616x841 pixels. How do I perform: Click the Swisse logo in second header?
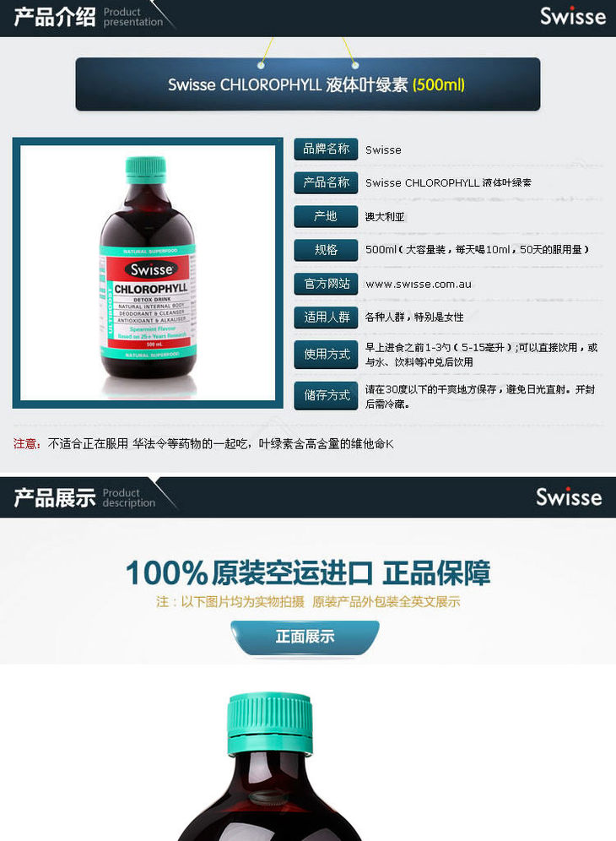pos(569,496)
